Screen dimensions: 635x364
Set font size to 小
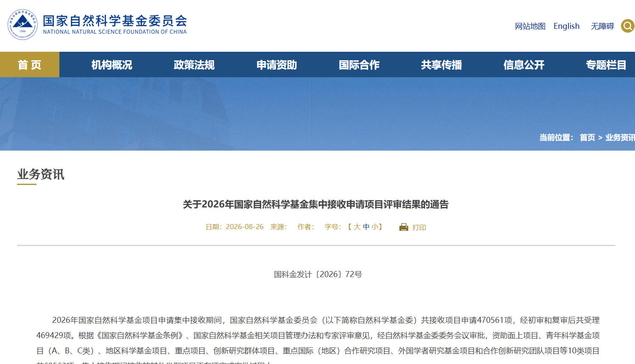pos(375,227)
